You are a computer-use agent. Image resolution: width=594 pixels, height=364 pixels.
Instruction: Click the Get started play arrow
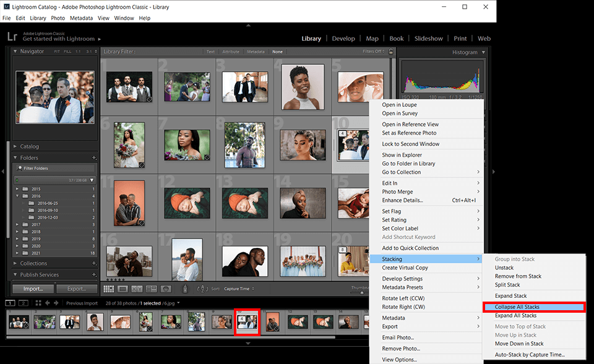click(99, 39)
